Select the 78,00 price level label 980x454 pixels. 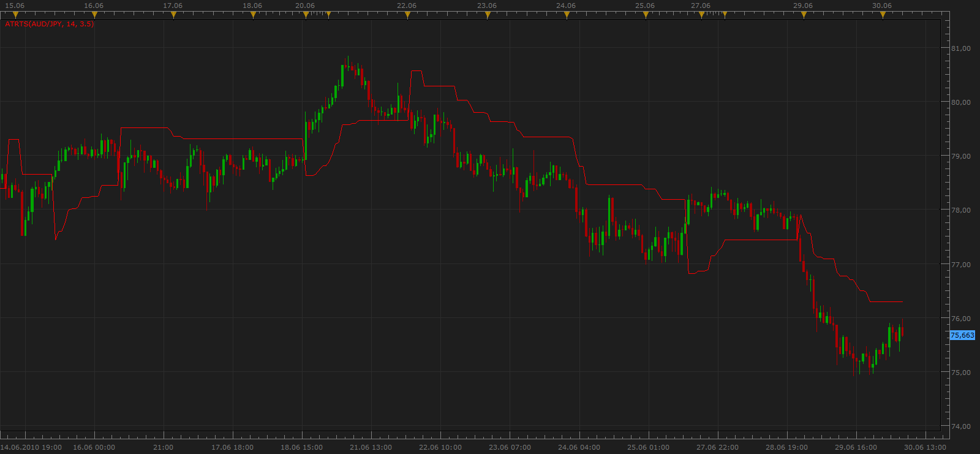click(x=961, y=210)
